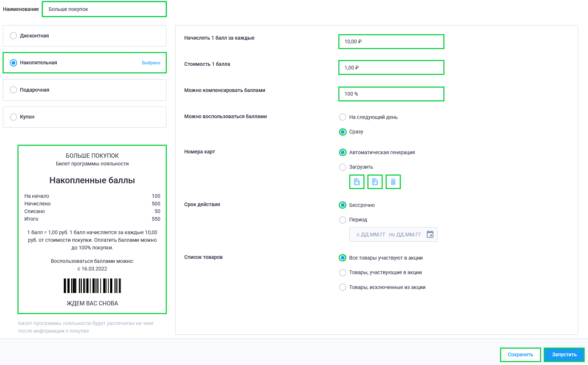Image resolution: width=588 pixels, height=365 pixels.
Task: Select the Дисконтная card type
Action: click(x=85, y=36)
